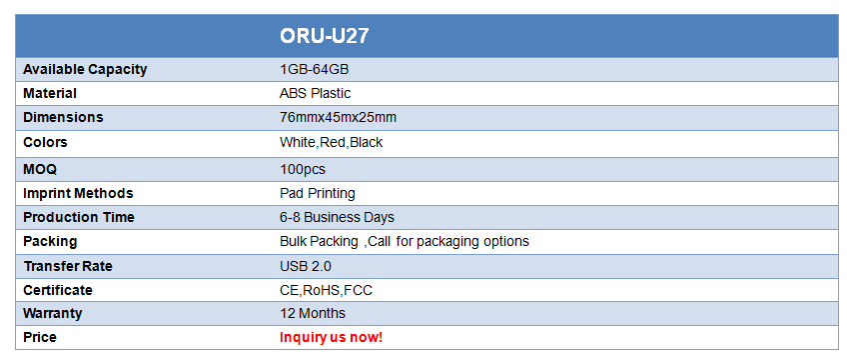868x363 pixels.
Task: Open the red Inquiry us now link
Action: (x=331, y=338)
